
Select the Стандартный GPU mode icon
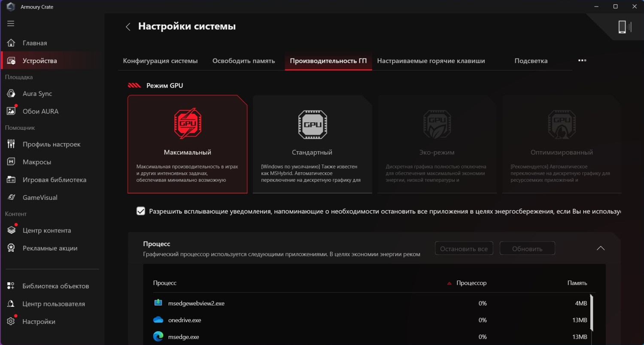point(313,125)
